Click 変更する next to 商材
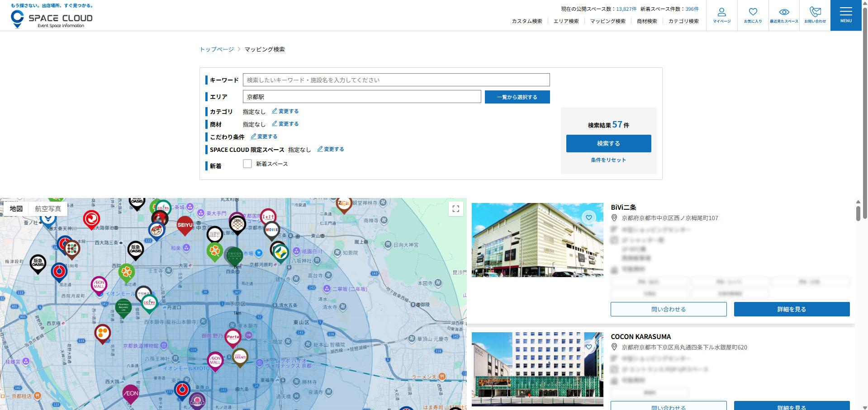Viewport: 868px width, 410px height. 285,124
